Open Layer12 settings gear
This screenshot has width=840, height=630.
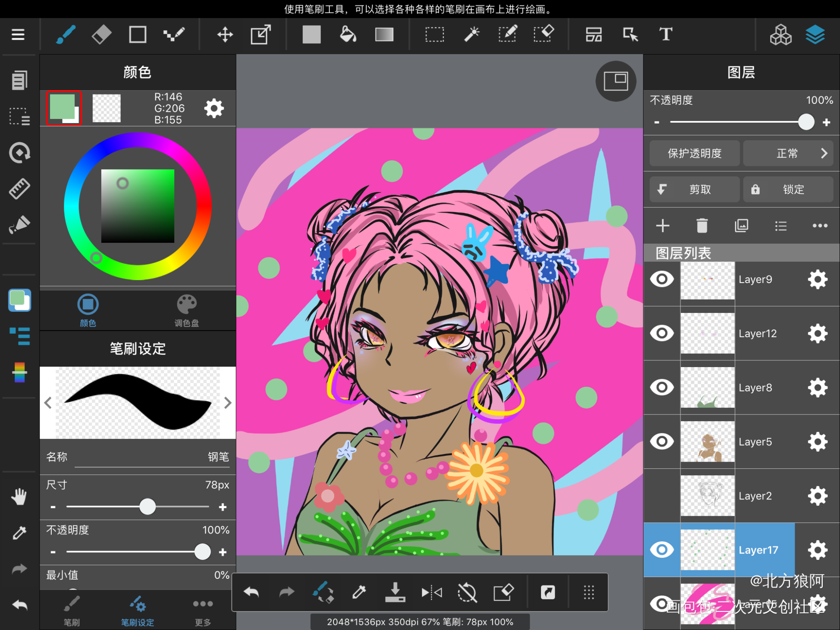[817, 333]
